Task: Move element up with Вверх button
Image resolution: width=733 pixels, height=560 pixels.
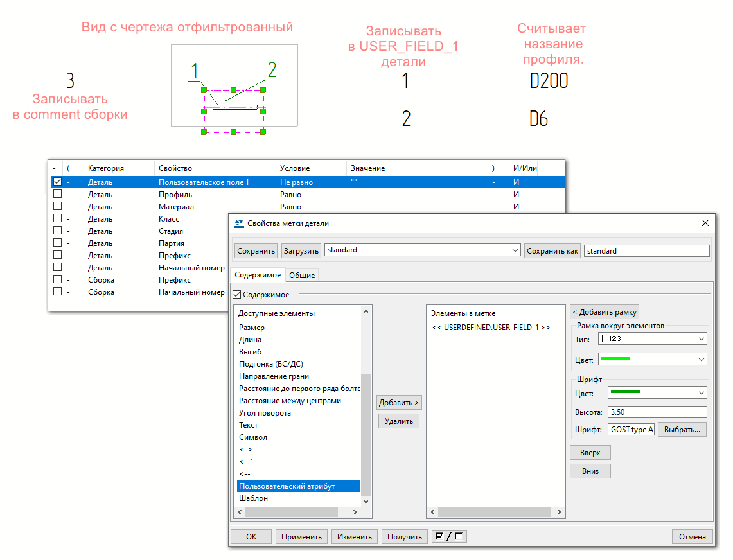Action: tap(590, 453)
